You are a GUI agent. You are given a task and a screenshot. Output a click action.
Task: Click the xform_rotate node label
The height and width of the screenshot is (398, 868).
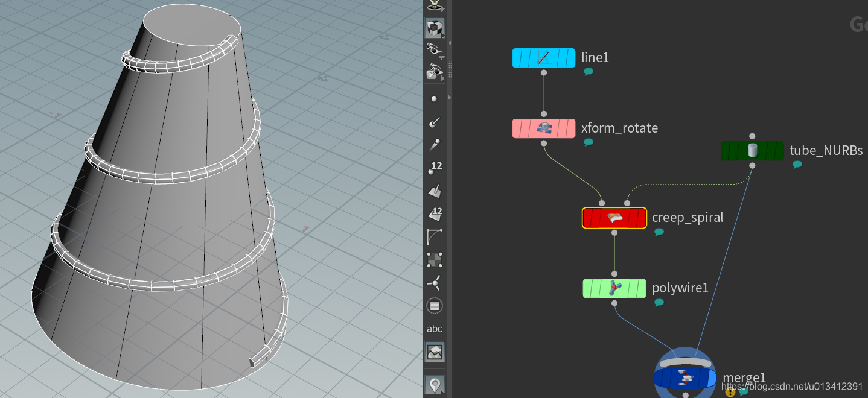coord(619,128)
